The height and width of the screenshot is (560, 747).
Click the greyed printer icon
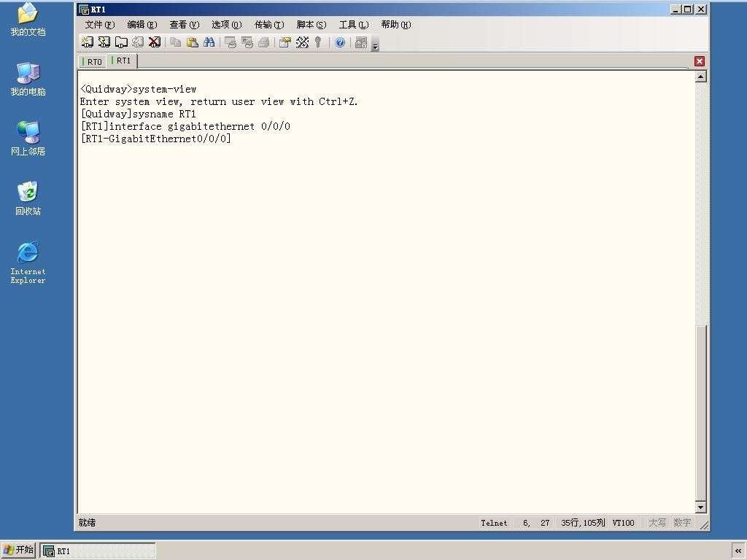pos(263,42)
